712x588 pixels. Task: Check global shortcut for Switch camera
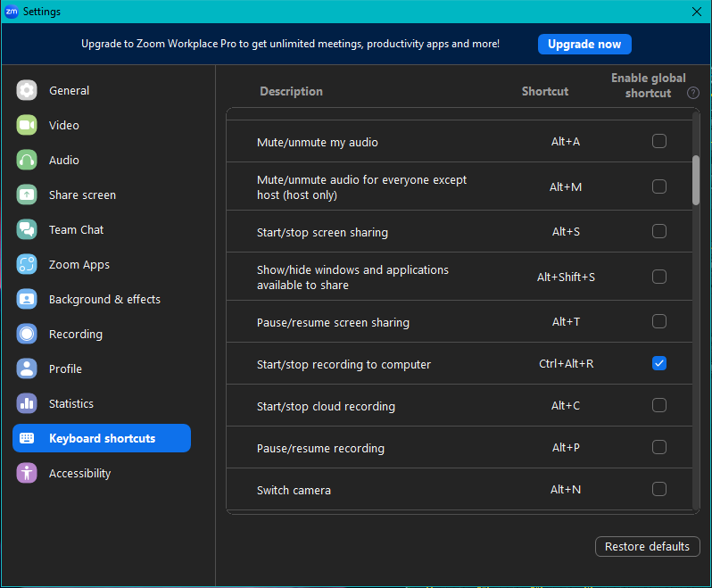tap(659, 489)
